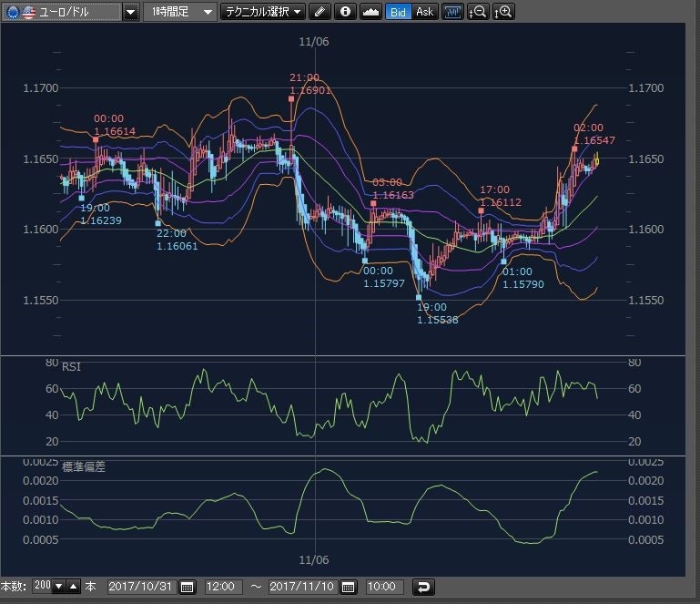Click the 11/06 date label at bottom
Image resolution: width=700 pixels, height=604 pixels.
(314, 559)
